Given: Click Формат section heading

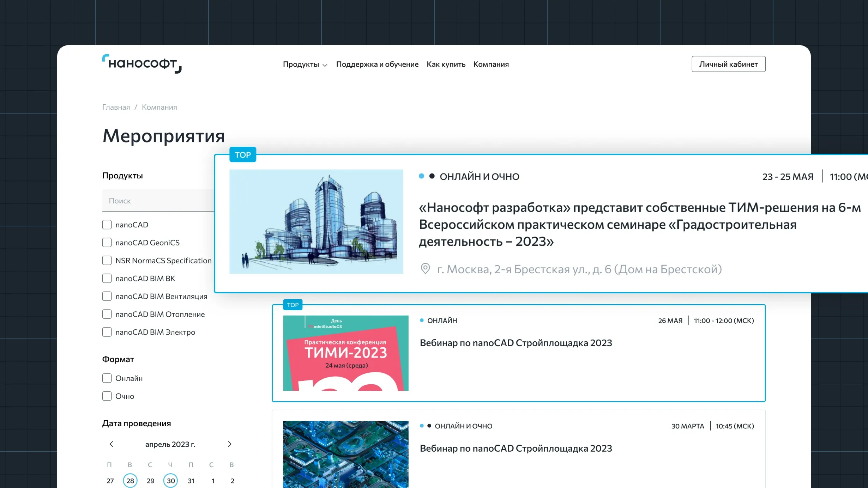Looking at the screenshot, I should [118, 359].
